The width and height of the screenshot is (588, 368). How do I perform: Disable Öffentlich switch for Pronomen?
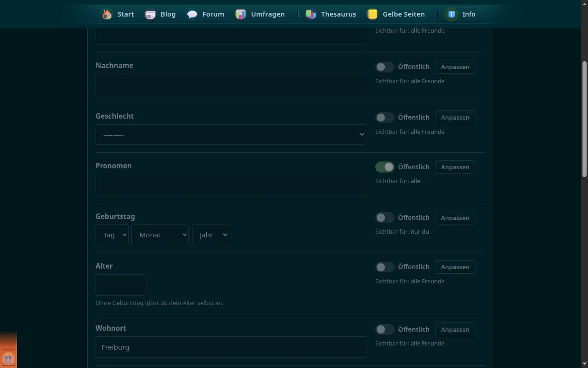click(x=384, y=167)
